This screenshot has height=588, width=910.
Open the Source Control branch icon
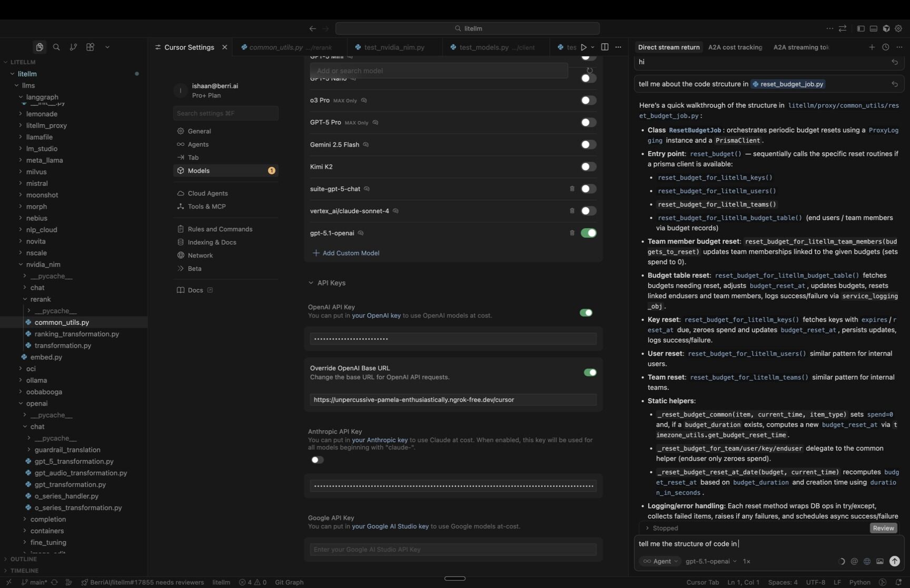(73, 47)
